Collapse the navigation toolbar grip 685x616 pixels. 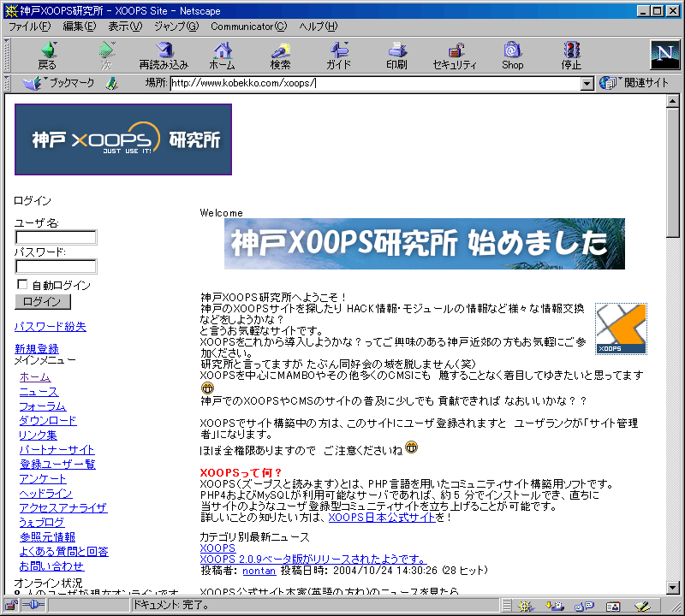[7, 56]
